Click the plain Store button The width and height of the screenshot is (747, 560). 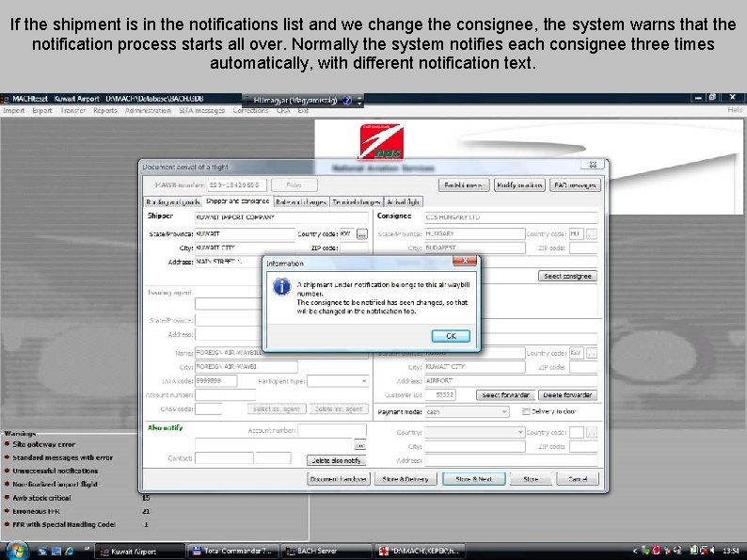tap(531, 479)
